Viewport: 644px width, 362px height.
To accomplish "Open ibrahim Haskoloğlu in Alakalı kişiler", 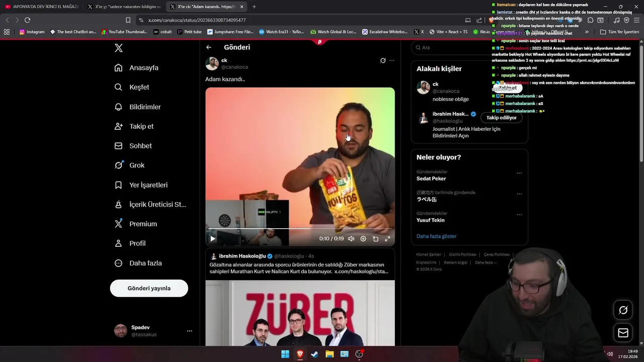I will click(450, 114).
